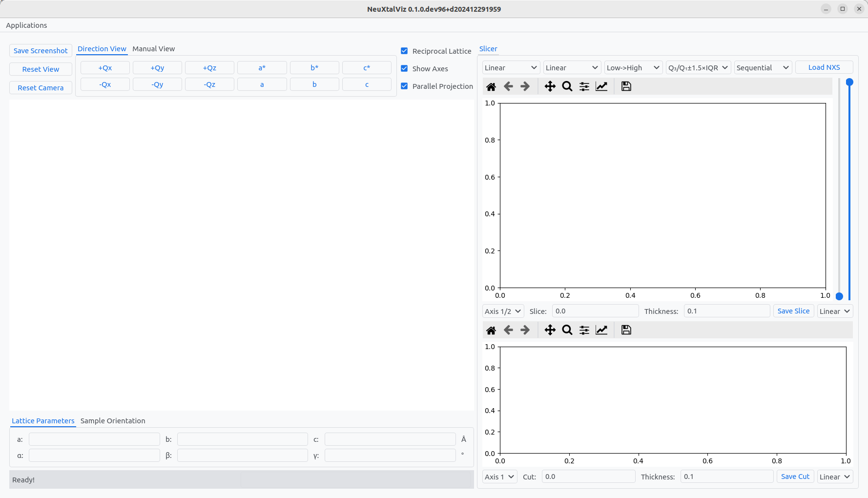This screenshot has height=498, width=868.
Task: Select the Pan tool in the slice plot toolbar
Action: click(550, 86)
